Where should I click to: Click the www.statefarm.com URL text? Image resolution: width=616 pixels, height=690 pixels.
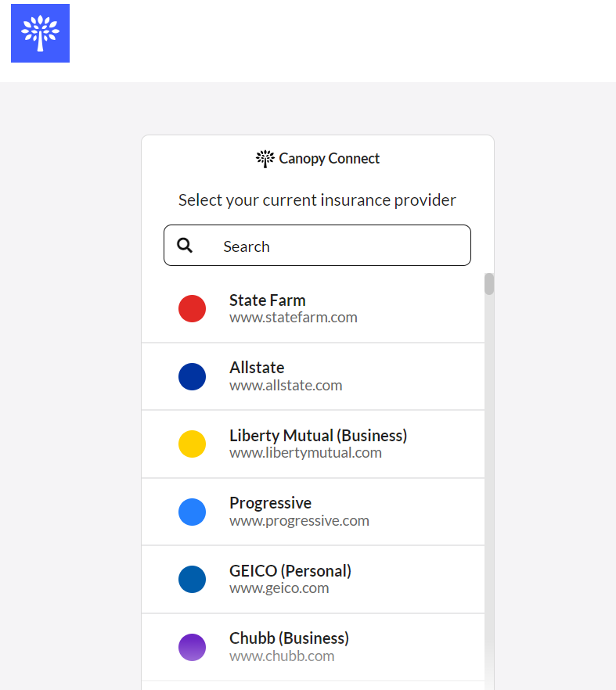pyautogui.click(x=294, y=318)
